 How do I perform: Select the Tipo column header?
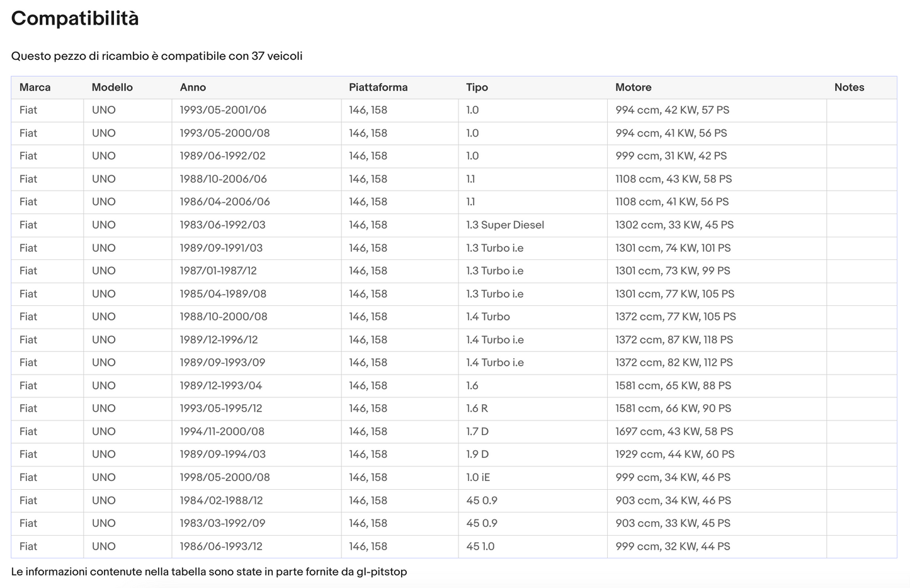(x=477, y=88)
